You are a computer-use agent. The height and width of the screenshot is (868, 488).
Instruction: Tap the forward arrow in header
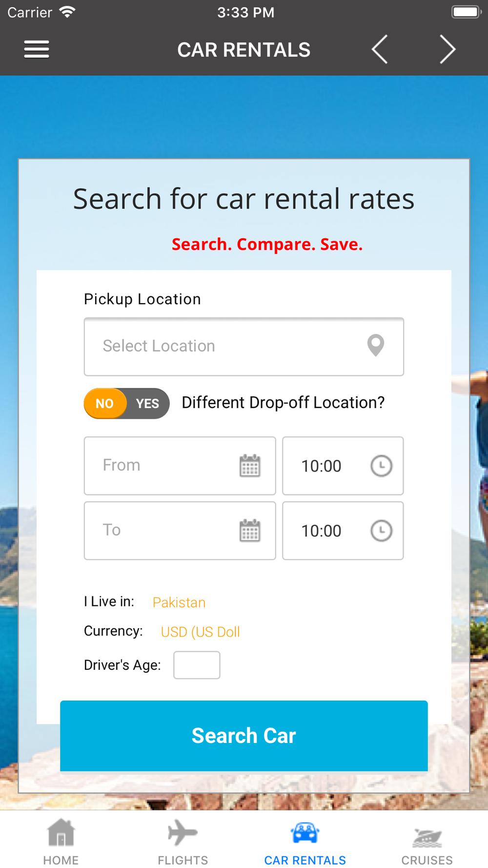point(447,49)
